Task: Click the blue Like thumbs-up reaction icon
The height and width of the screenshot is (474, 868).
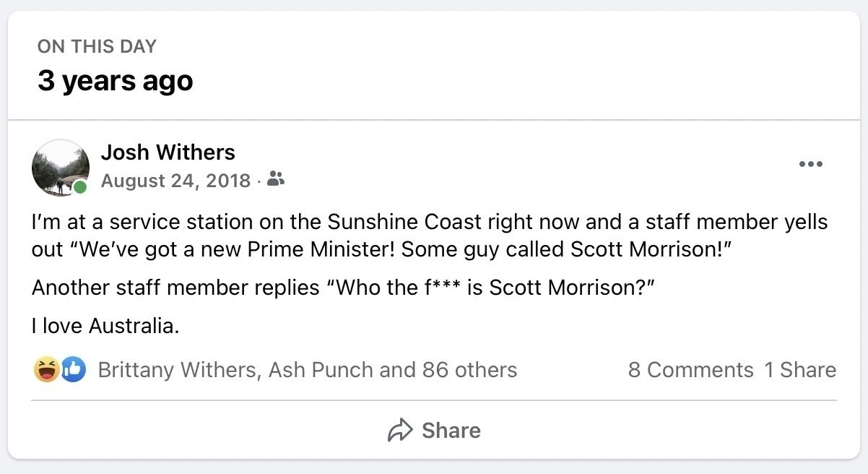Action: 72,370
